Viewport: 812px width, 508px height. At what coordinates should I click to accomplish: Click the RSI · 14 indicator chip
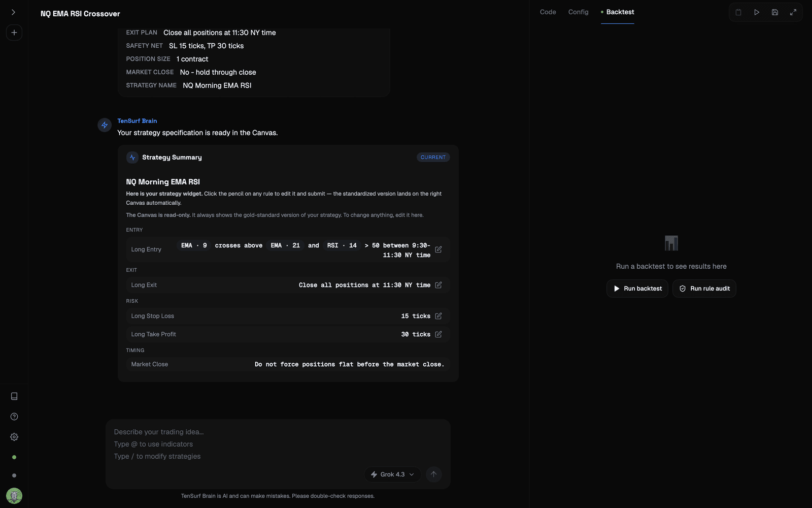tap(342, 245)
